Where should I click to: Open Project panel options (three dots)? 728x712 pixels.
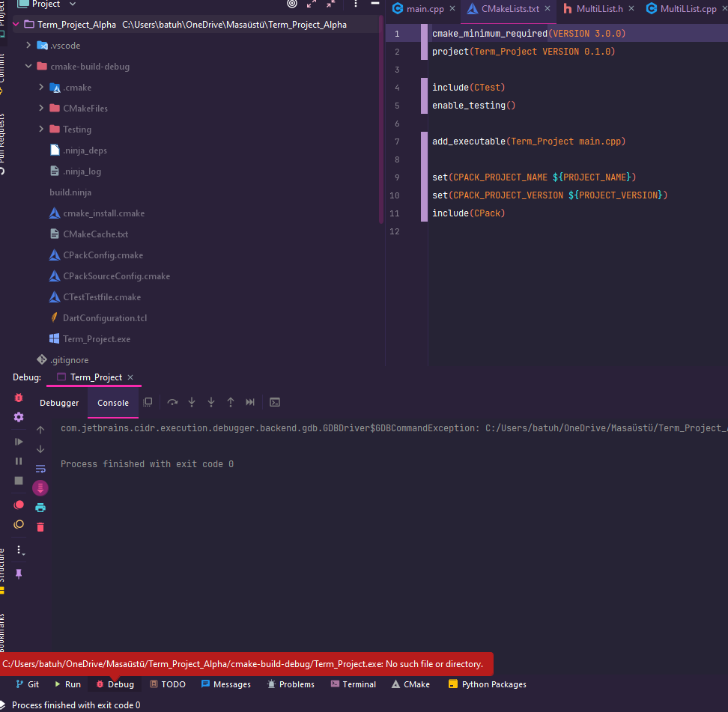pos(356,4)
